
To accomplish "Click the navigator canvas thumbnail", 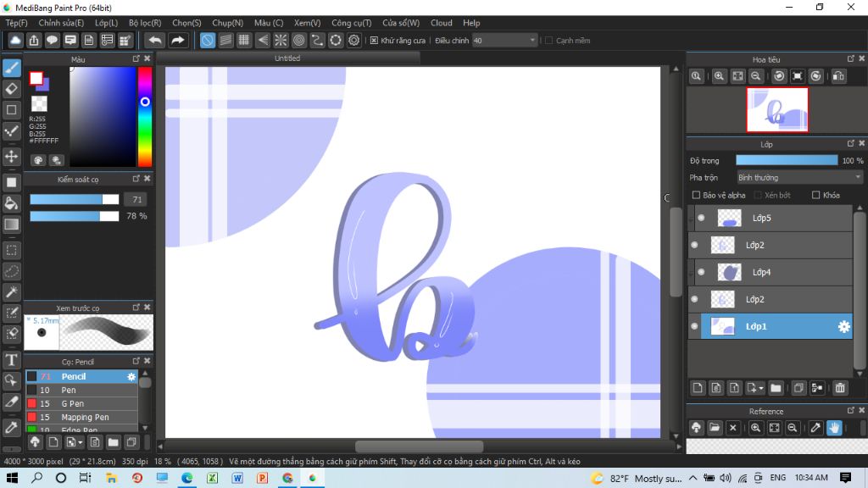I will tap(777, 109).
